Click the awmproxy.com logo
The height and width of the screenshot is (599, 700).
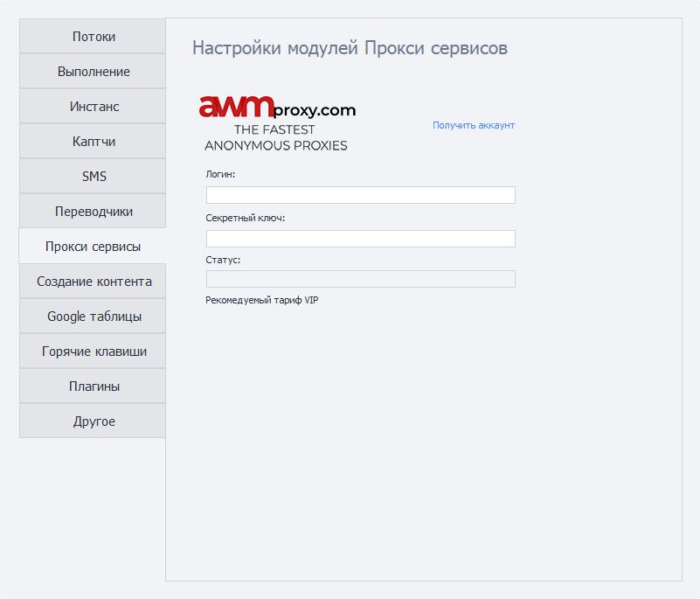[276, 123]
